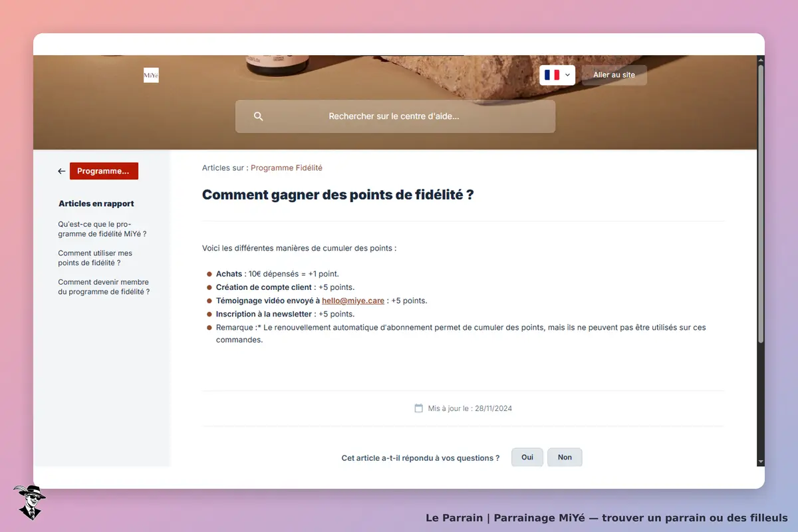Click the 'Témoignage vidéo envoyé à' bullet text
The width and height of the screenshot is (798, 532).
tap(268, 301)
